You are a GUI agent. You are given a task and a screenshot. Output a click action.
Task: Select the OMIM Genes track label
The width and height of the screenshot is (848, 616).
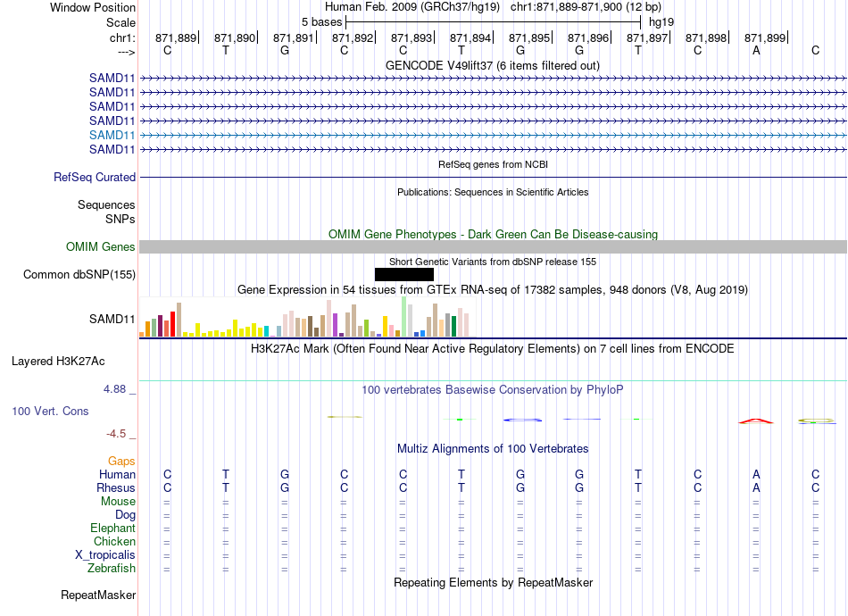[x=101, y=246]
